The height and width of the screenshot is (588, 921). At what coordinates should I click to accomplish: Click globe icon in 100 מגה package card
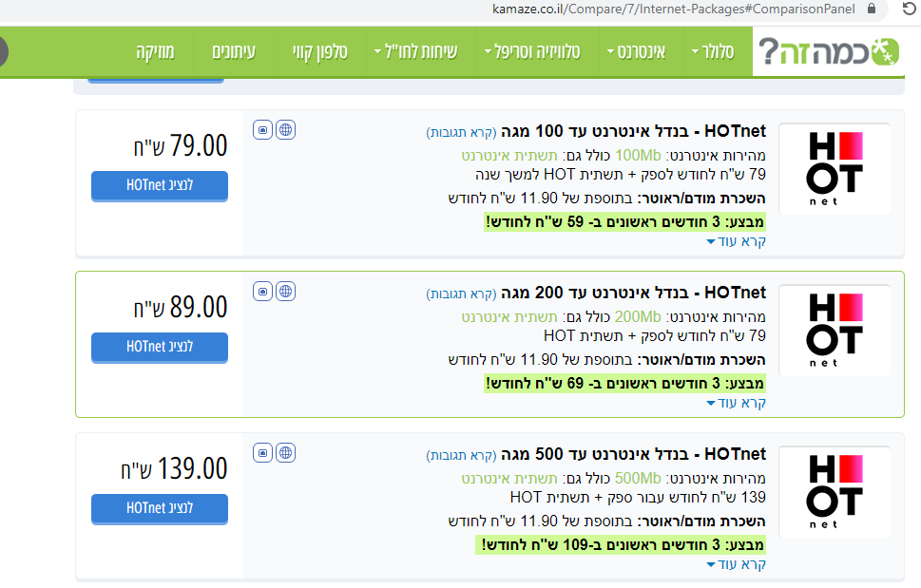[x=285, y=130]
